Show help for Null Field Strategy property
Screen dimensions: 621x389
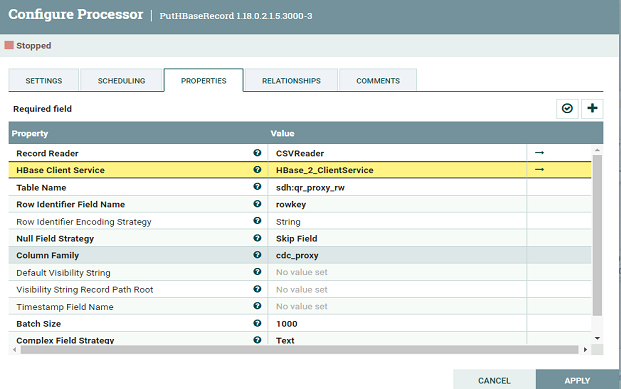[x=257, y=238]
